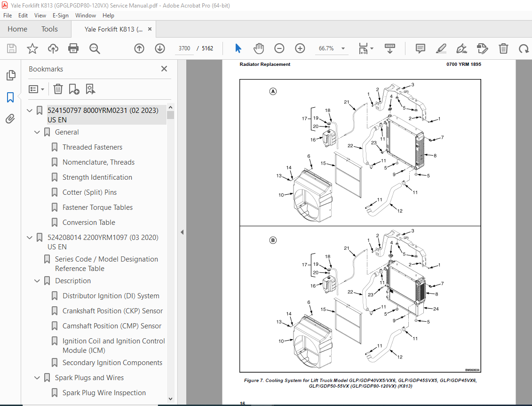Go to previous page arrow
Screen dimensions: 532x406
point(139,48)
